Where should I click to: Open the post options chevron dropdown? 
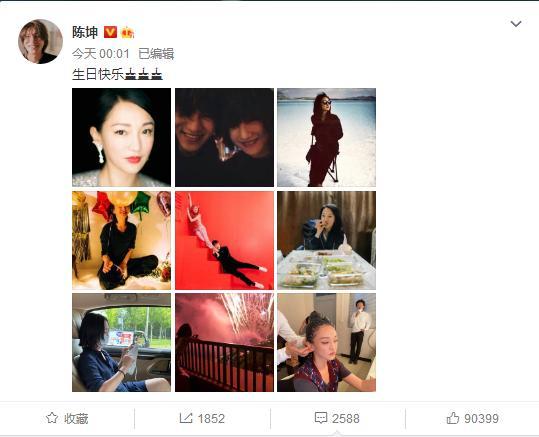(x=516, y=24)
